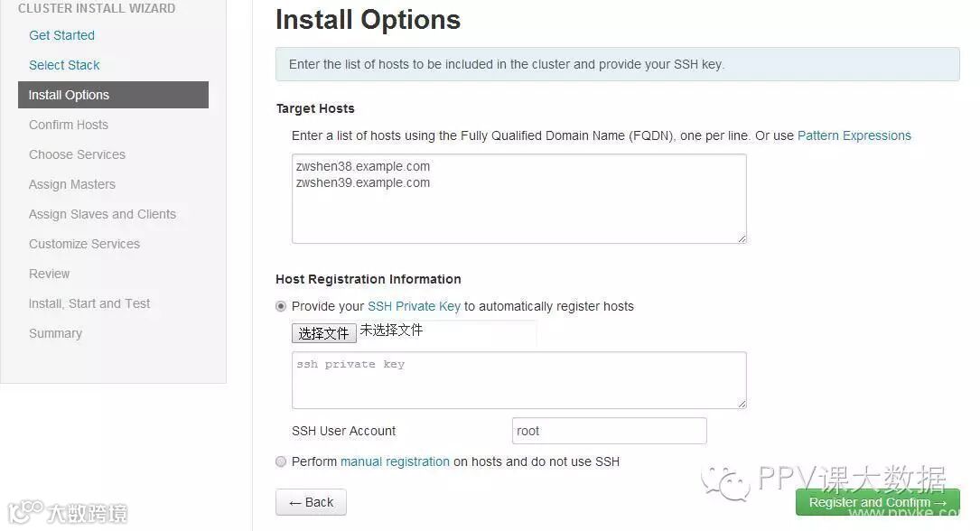The height and width of the screenshot is (531, 980).
Task: Select the Summary step in the sidebar
Action: tap(56, 333)
